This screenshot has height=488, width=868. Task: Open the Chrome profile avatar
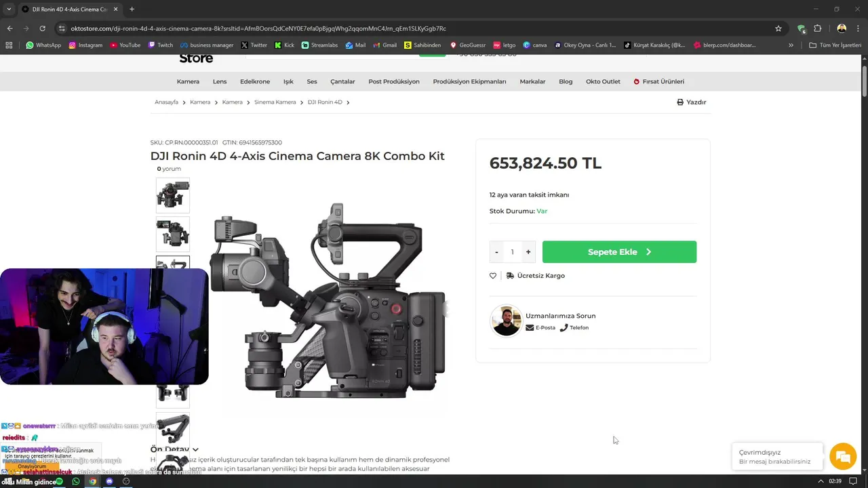(x=842, y=28)
